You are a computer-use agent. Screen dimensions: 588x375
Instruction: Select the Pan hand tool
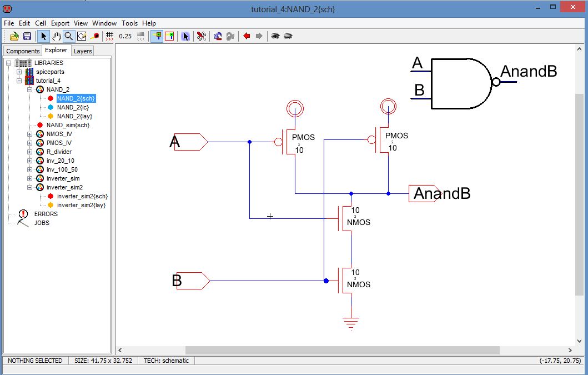click(x=57, y=36)
